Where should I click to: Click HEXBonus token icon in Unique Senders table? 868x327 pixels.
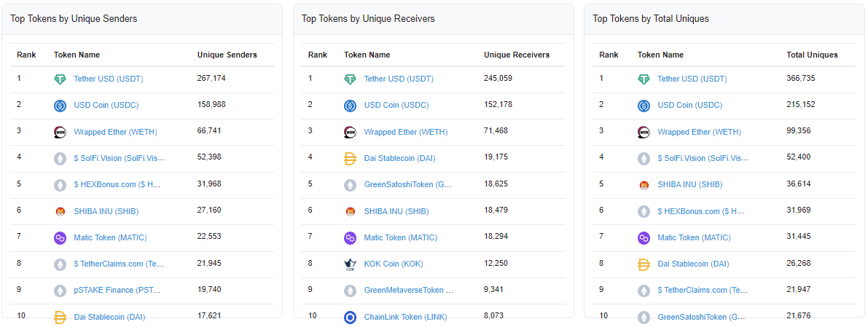coord(60,185)
